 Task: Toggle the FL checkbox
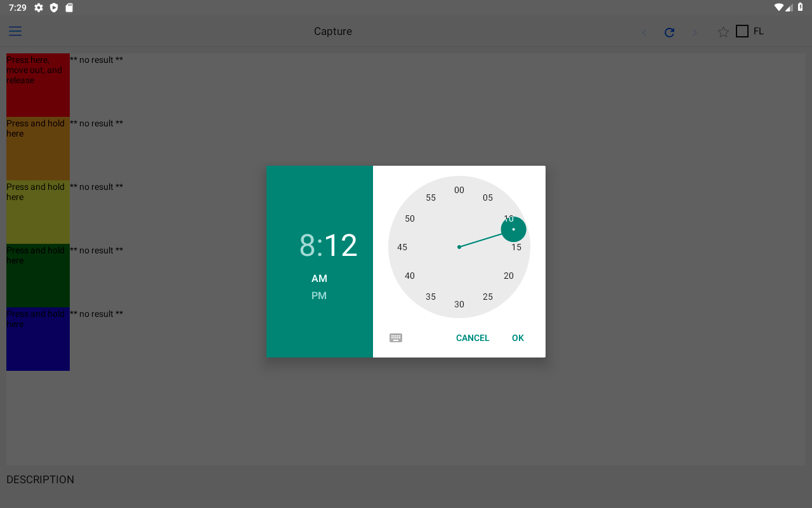(742, 30)
